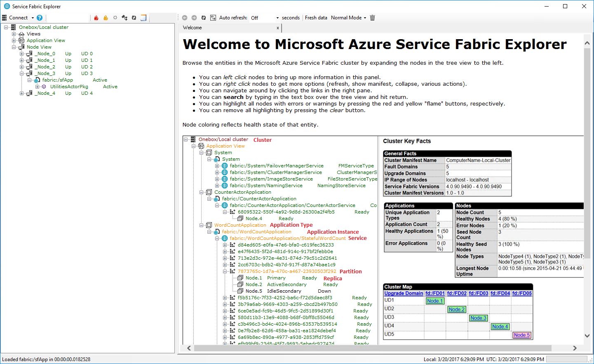
Task: Go forward with the right arrow navigation icon
Action: [x=194, y=18]
